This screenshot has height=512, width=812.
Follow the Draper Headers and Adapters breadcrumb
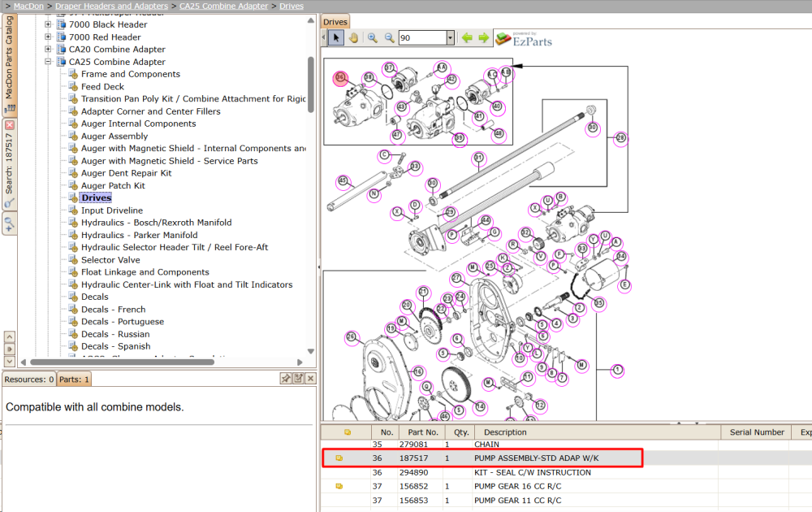click(111, 7)
